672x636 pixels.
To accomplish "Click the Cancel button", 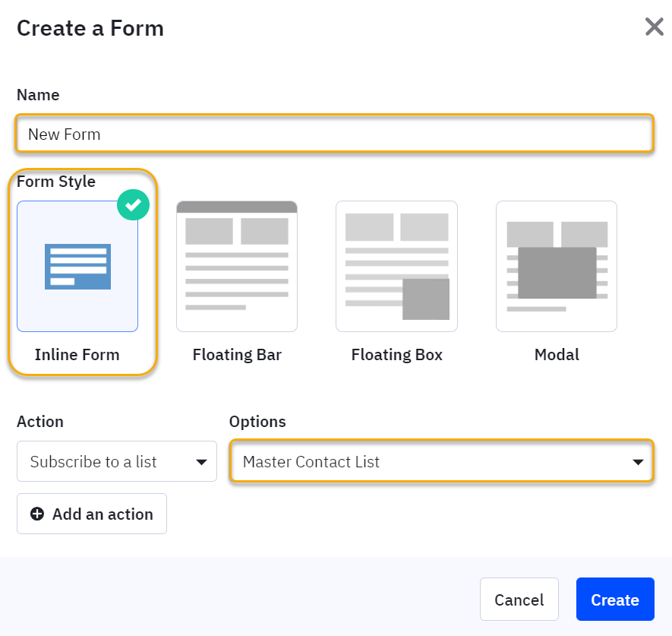I will (x=519, y=600).
